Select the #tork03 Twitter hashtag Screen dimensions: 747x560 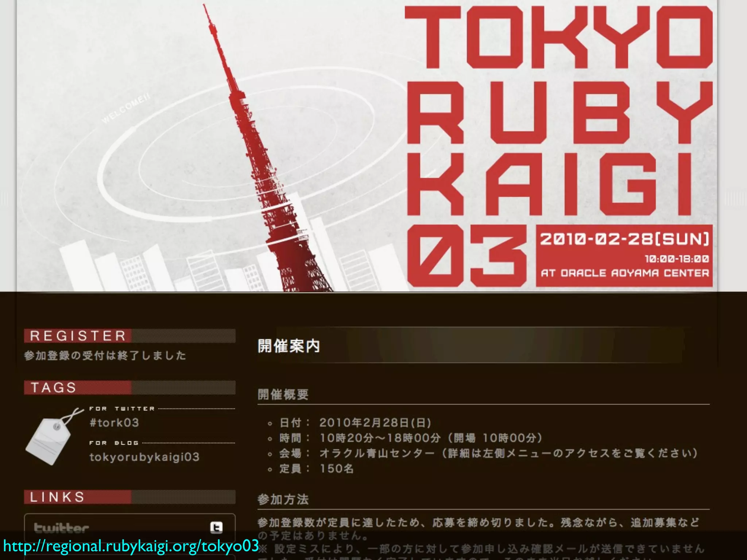114,423
